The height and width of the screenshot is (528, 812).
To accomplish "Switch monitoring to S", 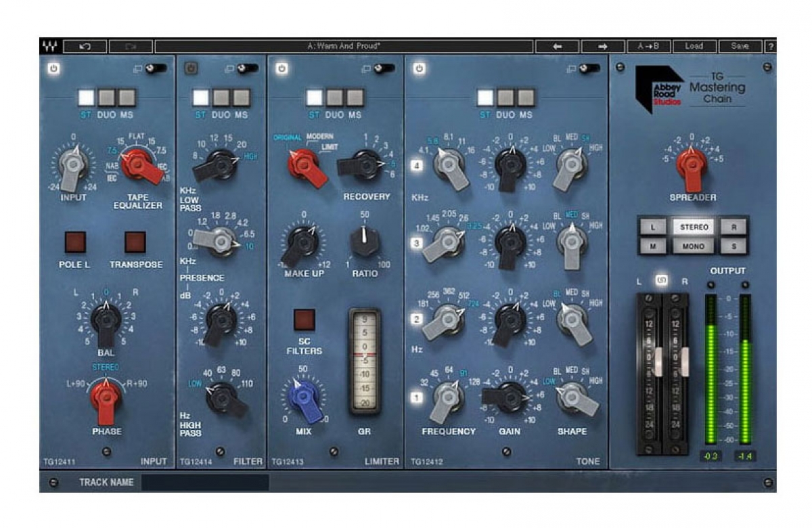I will tap(734, 246).
